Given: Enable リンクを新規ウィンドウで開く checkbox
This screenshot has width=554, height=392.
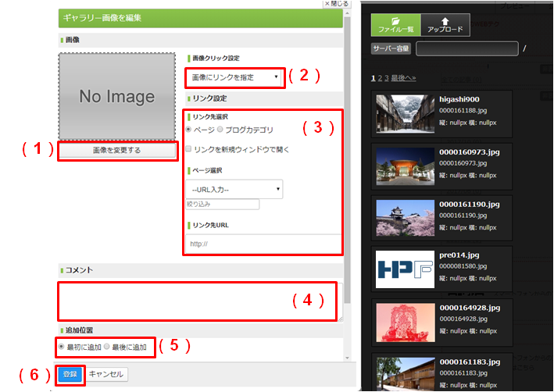Looking at the screenshot, I should pyautogui.click(x=189, y=149).
